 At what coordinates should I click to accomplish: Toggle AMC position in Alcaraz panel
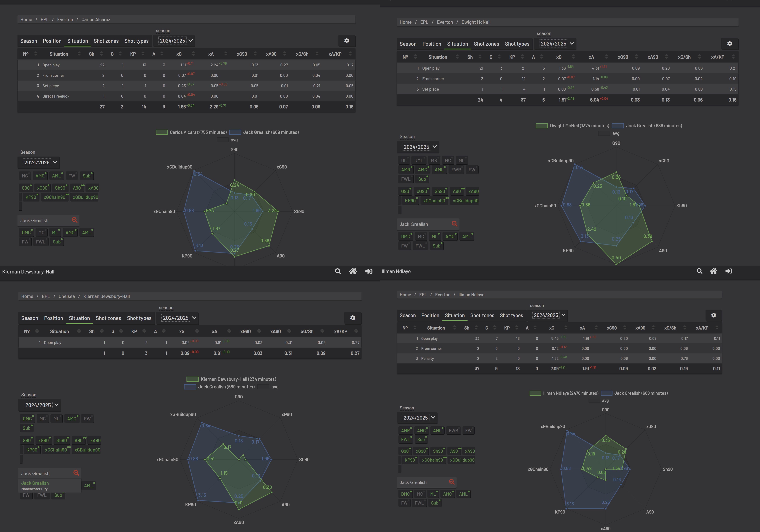click(x=40, y=176)
